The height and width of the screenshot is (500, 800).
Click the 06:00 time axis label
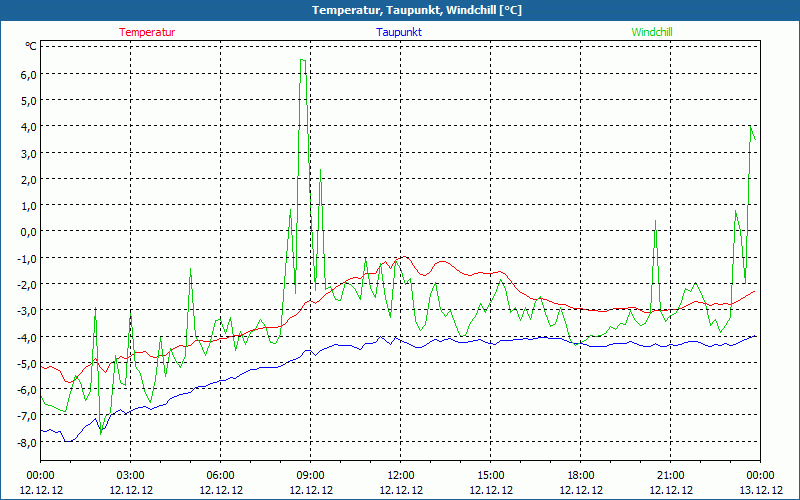point(220,476)
